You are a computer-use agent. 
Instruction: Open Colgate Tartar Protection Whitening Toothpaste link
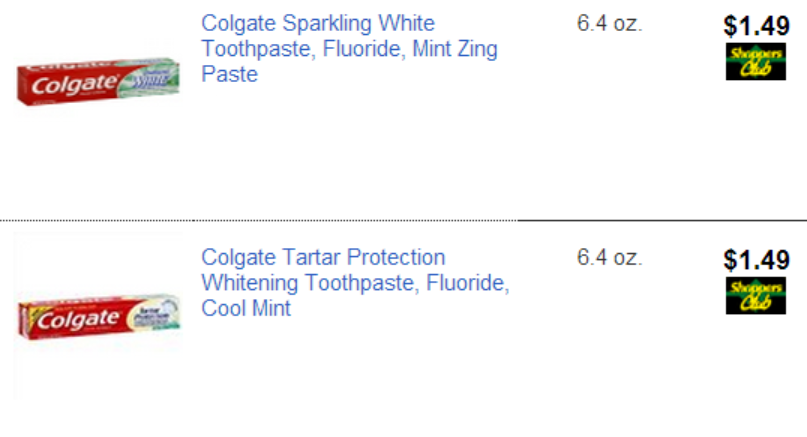323,257
